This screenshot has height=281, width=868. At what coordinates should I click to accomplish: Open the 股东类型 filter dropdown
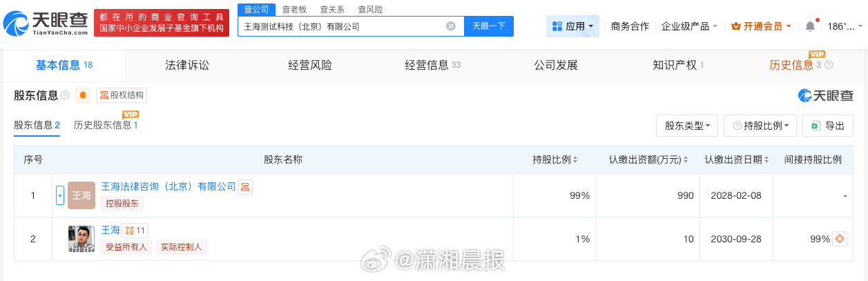[687, 126]
